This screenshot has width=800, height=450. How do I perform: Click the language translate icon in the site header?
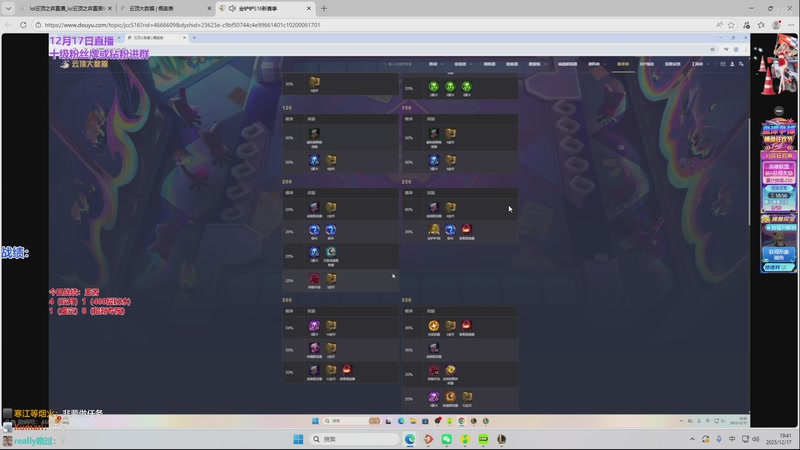(741, 64)
